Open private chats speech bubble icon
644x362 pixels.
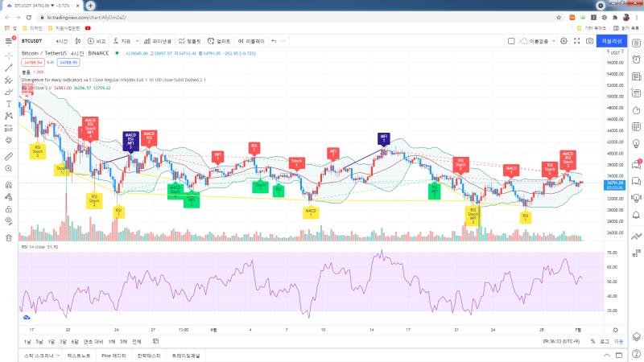(636, 181)
